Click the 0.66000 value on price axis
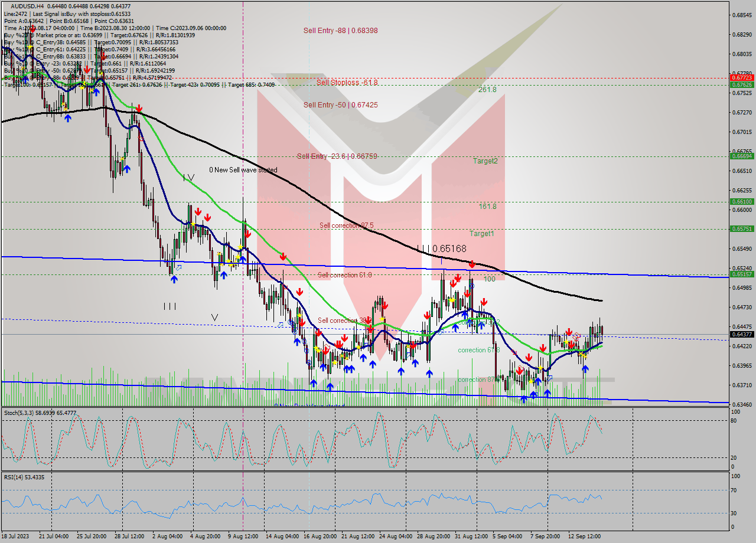Viewport: 756px width, 543px height. [x=742, y=210]
